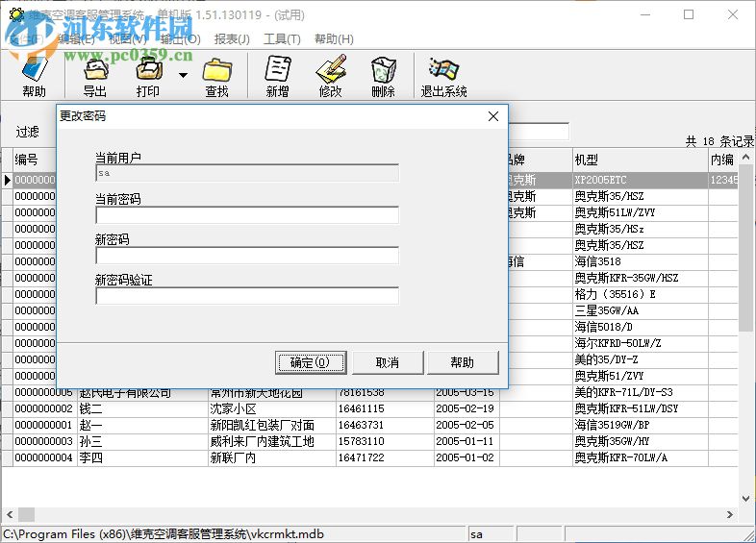Select cell 奥克斯35GW/HY
This screenshot has height=543, width=756.
click(x=640, y=441)
